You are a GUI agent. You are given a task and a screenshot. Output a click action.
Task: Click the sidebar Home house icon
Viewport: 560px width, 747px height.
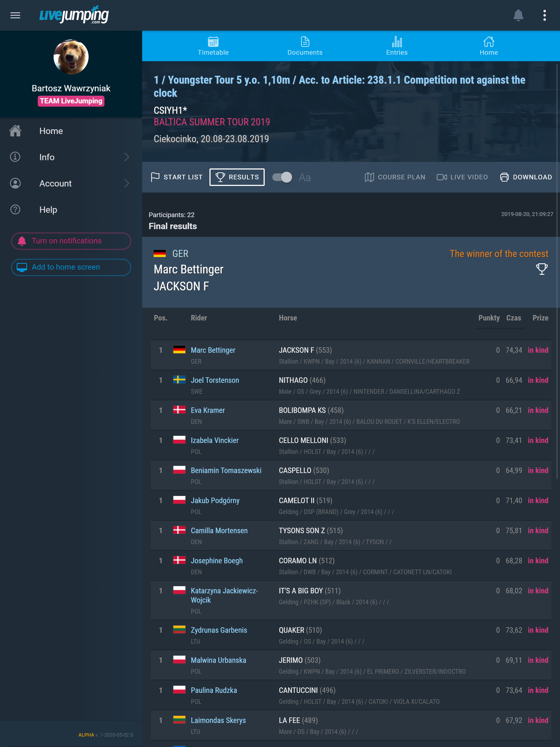(x=15, y=131)
